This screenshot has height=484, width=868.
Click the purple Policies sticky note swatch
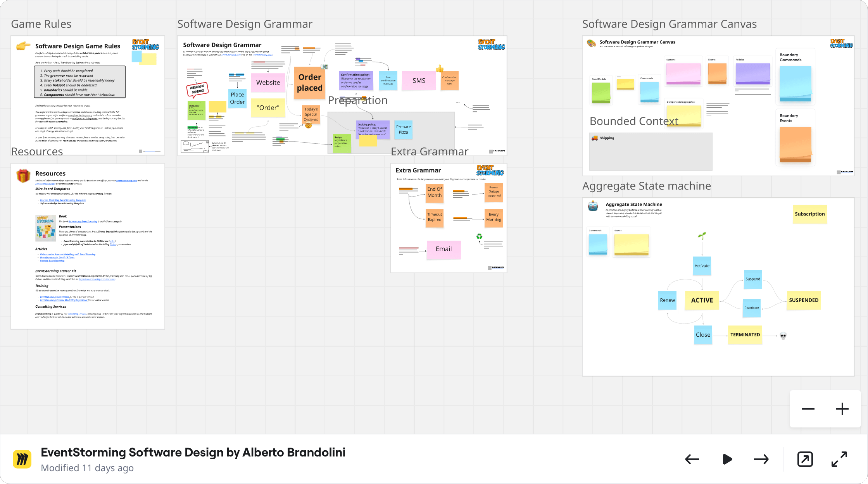point(752,74)
